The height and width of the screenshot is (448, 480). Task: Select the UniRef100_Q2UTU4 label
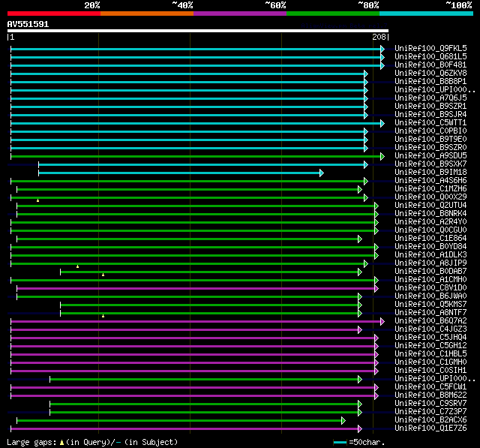coord(430,205)
